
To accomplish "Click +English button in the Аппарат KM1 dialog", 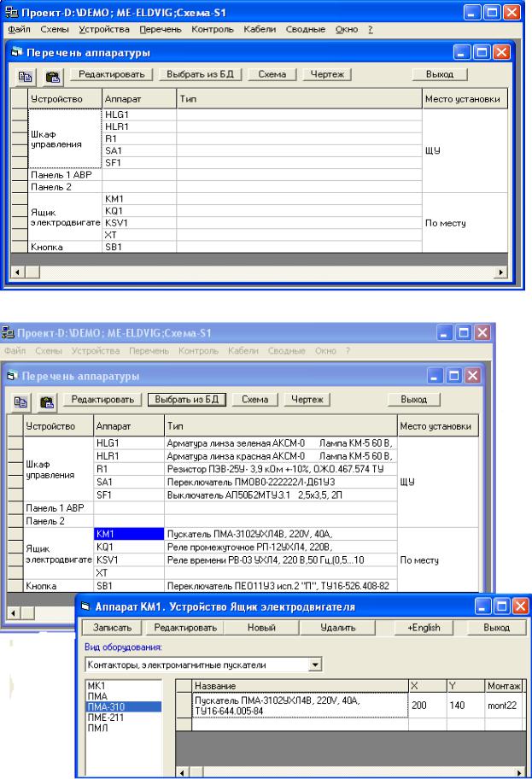I will point(424,628).
